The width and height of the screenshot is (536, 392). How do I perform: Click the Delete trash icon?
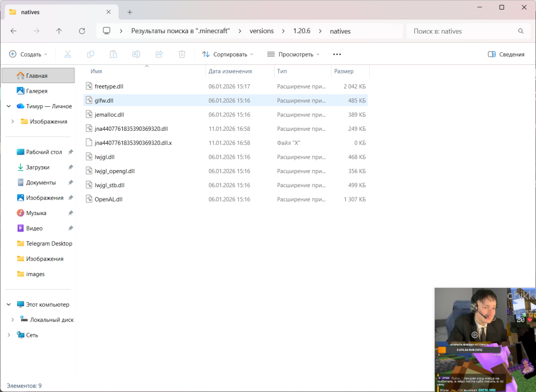(x=182, y=54)
